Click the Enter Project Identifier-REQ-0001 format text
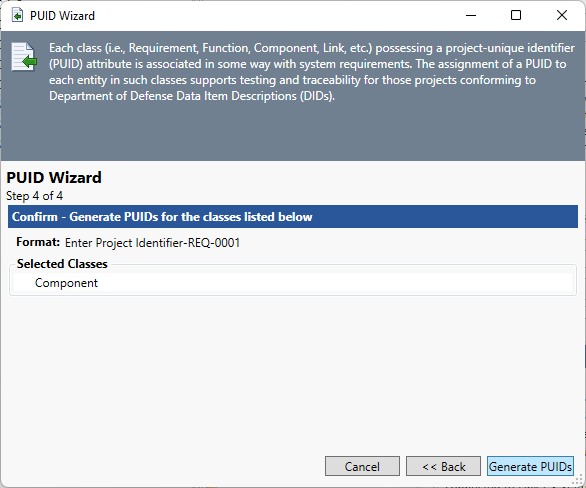 tap(152, 243)
